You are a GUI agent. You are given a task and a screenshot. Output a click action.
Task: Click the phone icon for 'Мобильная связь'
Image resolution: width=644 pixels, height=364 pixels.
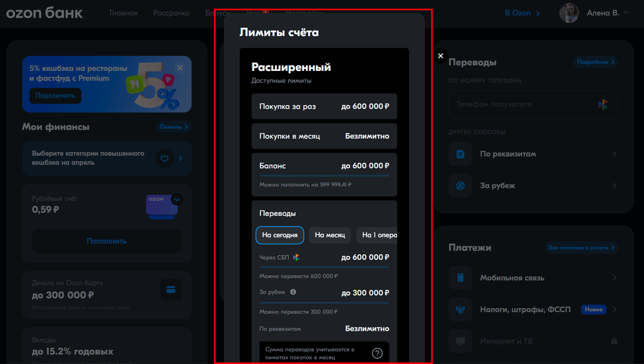point(460,278)
